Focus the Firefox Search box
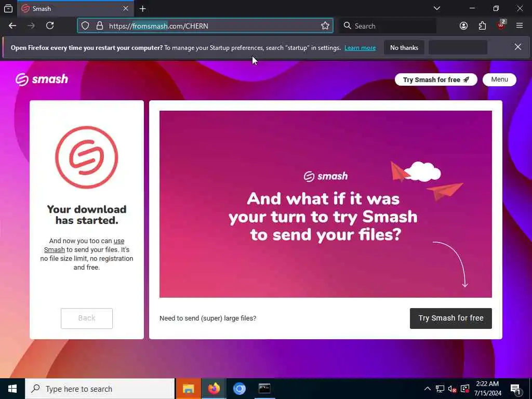532x399 pixels. tap(389, 26)
